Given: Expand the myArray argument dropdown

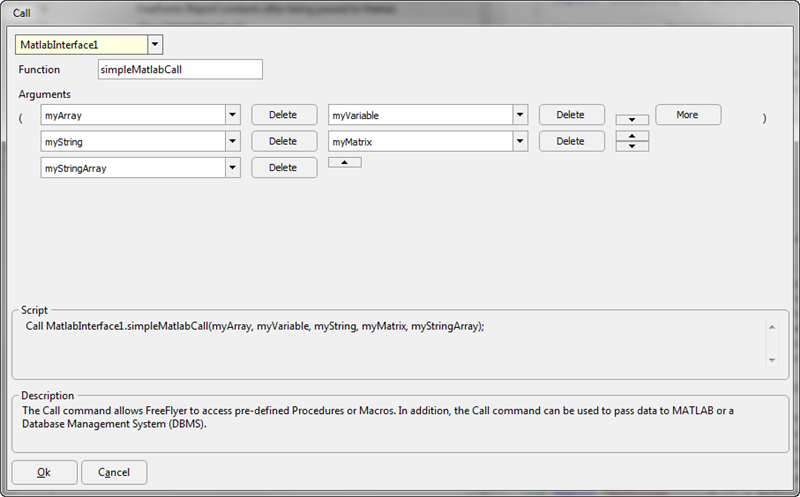Looking at the screenshot, I should pyautogui.click(x=233, y=115).
